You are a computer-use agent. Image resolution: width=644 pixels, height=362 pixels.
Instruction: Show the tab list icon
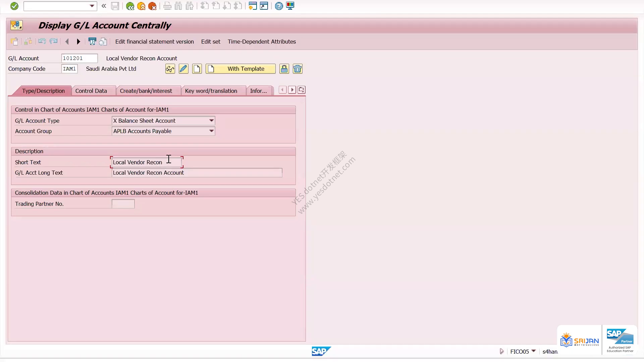[301, 90]
